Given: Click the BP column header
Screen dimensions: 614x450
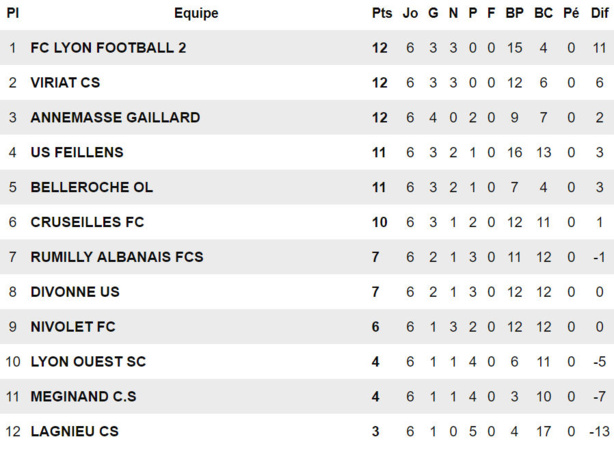Looking at the screenshot, I should tap(515, 13).
